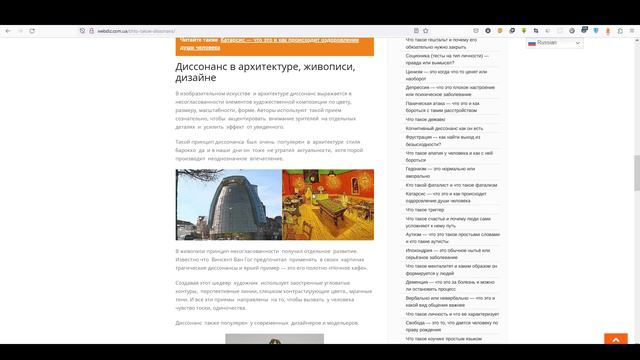Screen dimensions: 640x360
Task: Click the browser forward arrow
Action: point(20,31)
